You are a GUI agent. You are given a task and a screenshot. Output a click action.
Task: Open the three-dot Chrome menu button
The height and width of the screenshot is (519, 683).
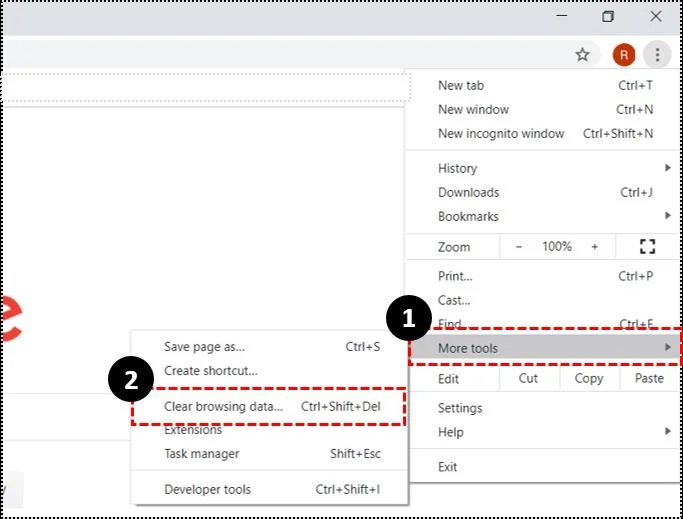pos(657,55)
